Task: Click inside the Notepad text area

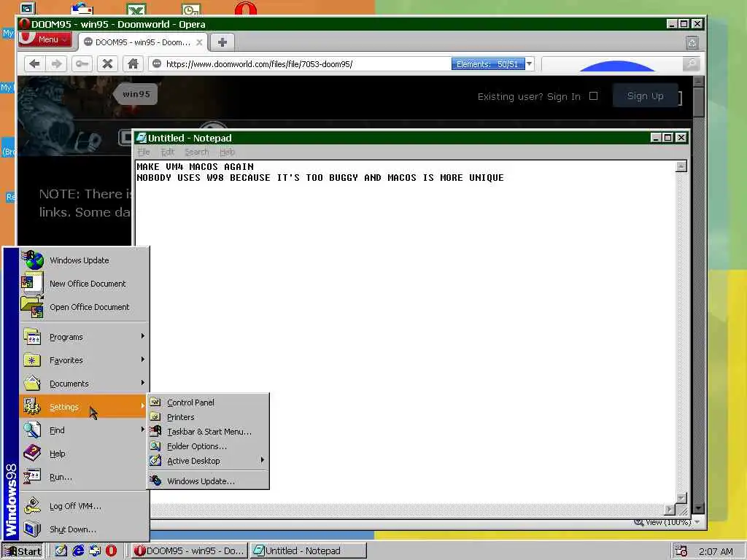Action: [406, 332]
